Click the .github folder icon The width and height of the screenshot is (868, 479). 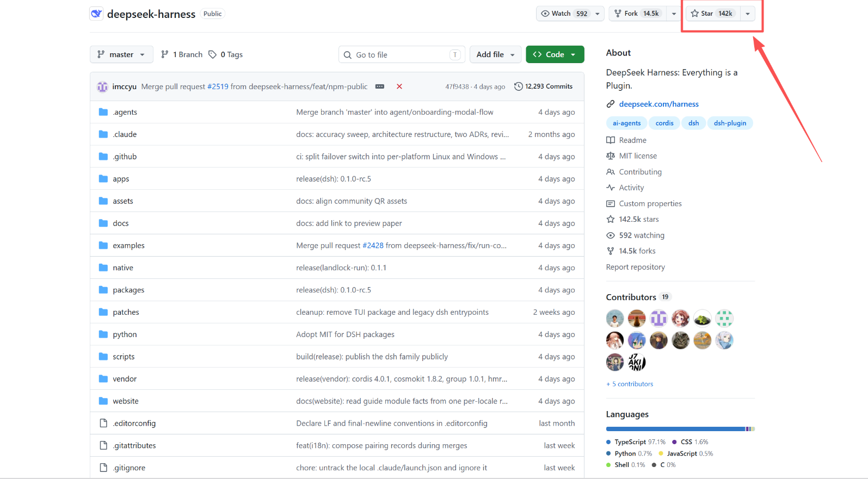[x=103, y=157]
